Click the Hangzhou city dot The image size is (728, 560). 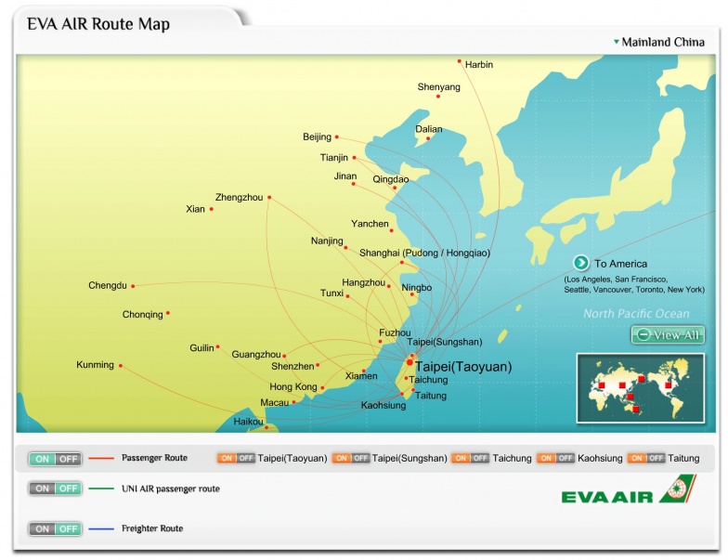(x=389, y=286)
